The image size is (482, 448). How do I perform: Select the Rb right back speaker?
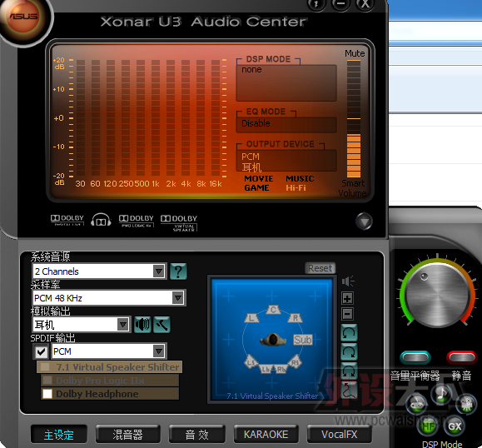(281, 369)
